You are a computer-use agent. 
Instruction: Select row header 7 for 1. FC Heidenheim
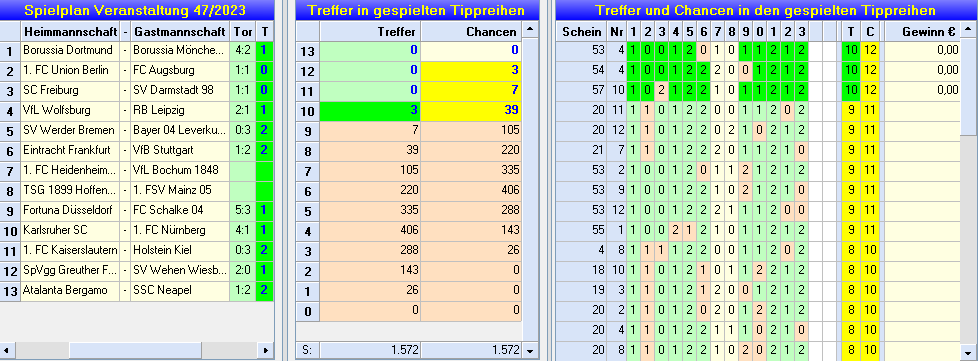point(10,170)
